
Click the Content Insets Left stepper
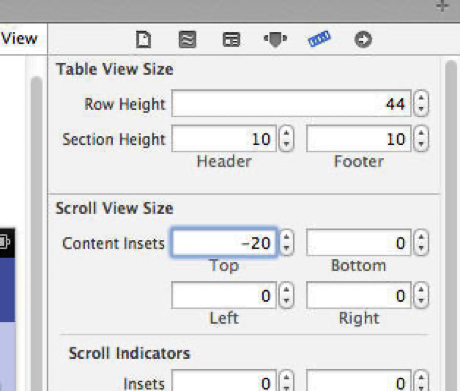[x=286, y=295]
